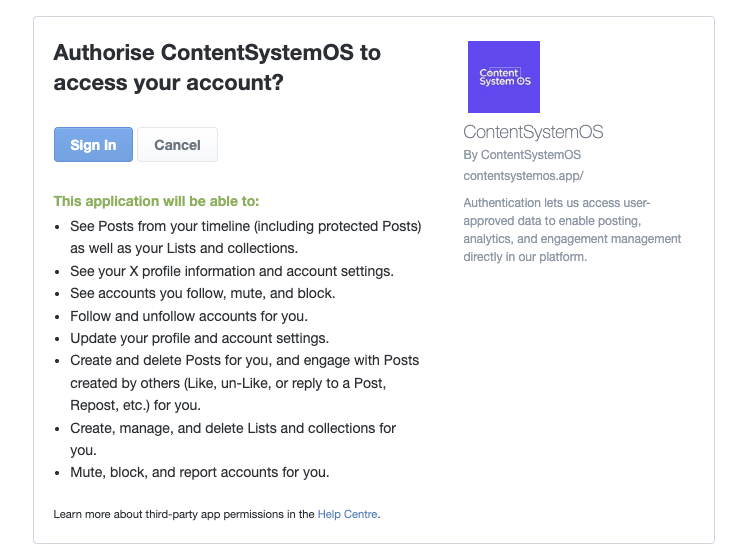Click 'See accounts you follow, mute, and block'

tap(202, 293)
